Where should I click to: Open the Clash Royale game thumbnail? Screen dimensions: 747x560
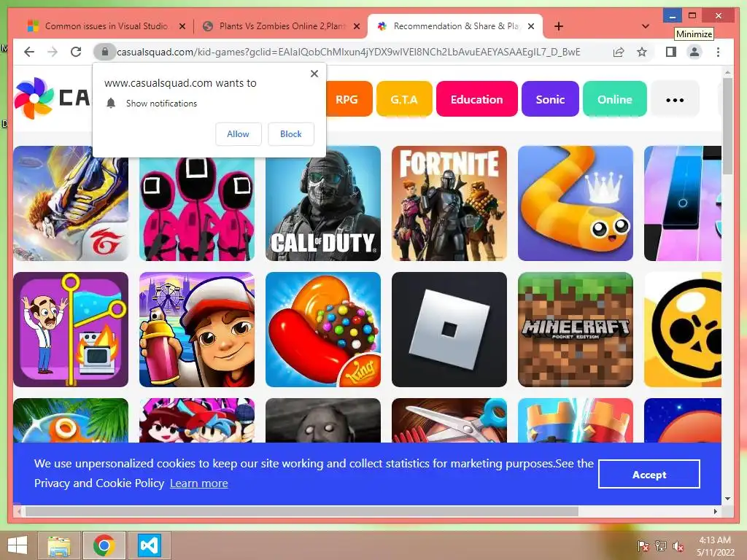point(576,421)
